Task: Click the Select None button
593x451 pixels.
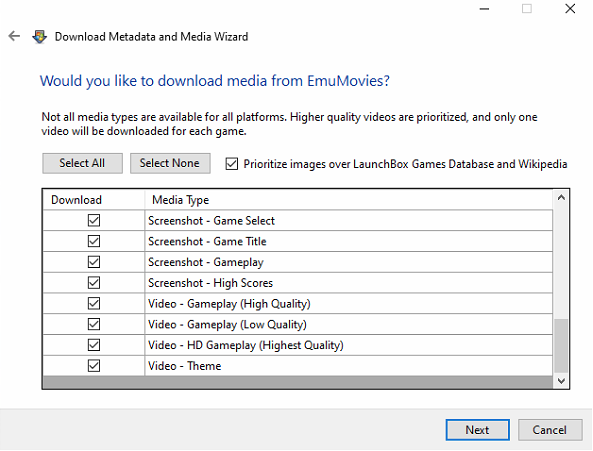Action: pos(170,163)
